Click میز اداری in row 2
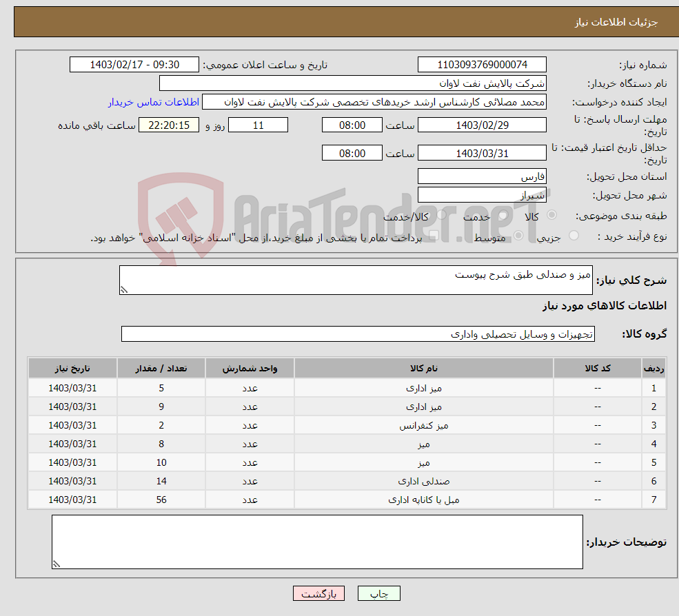Viewport: 679px width, 616px height. click(423, 407)
